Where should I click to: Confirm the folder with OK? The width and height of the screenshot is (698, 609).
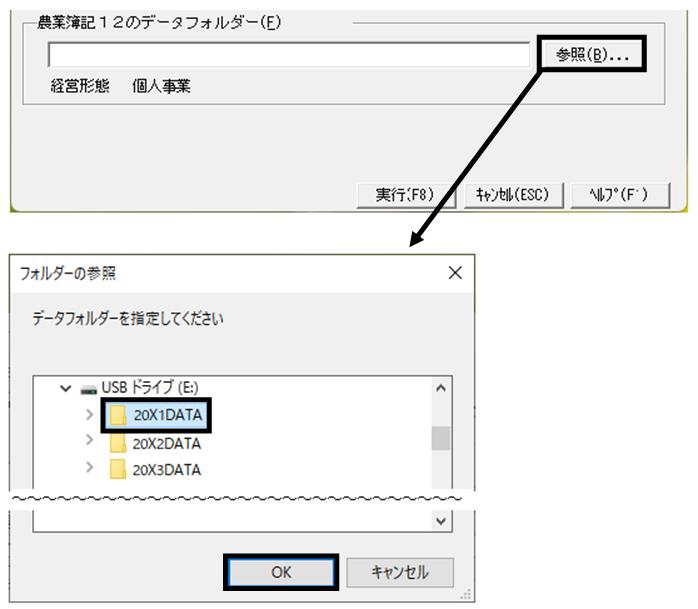(x=281, y=572)
